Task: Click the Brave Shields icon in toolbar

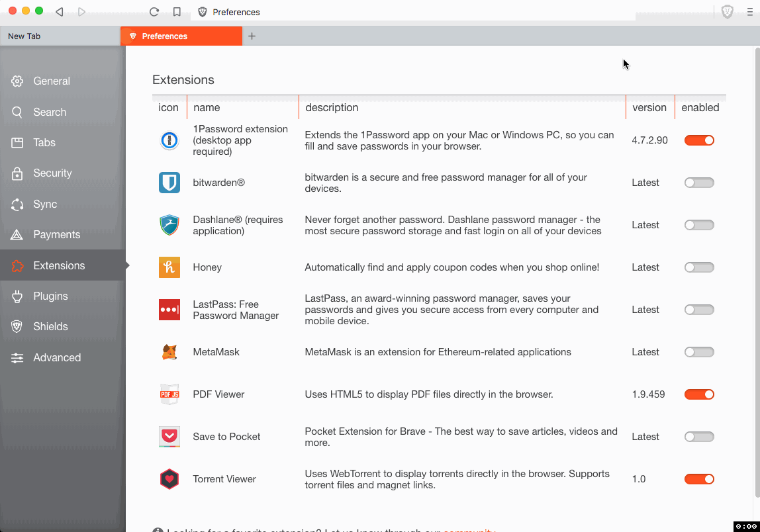Action: (727, 11)
